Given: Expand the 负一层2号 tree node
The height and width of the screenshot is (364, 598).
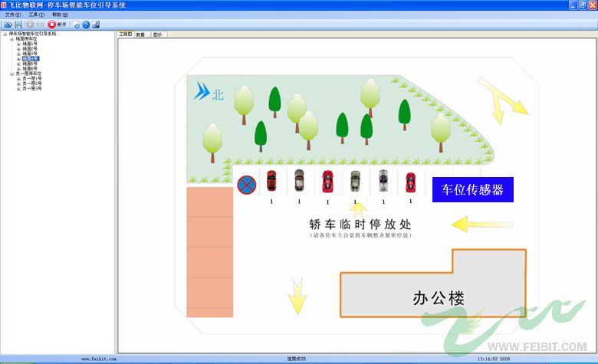Looking at the screenshot, I should click(x=18, y=84).
